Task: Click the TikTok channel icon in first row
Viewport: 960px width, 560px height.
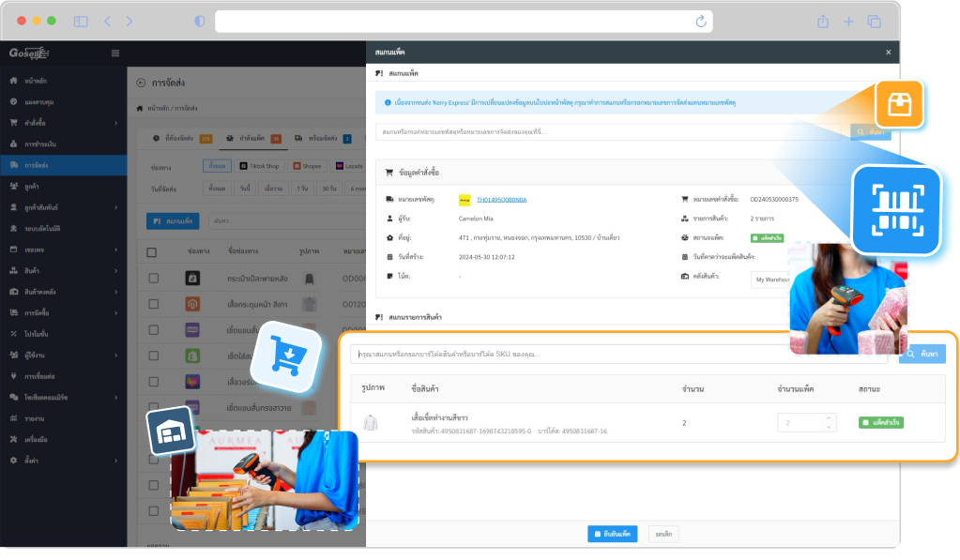Action: pos(192,279)
